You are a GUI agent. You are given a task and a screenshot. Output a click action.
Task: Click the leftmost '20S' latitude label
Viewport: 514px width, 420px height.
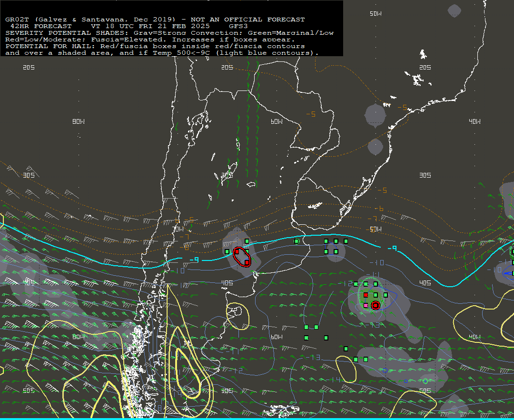[29, 67]
